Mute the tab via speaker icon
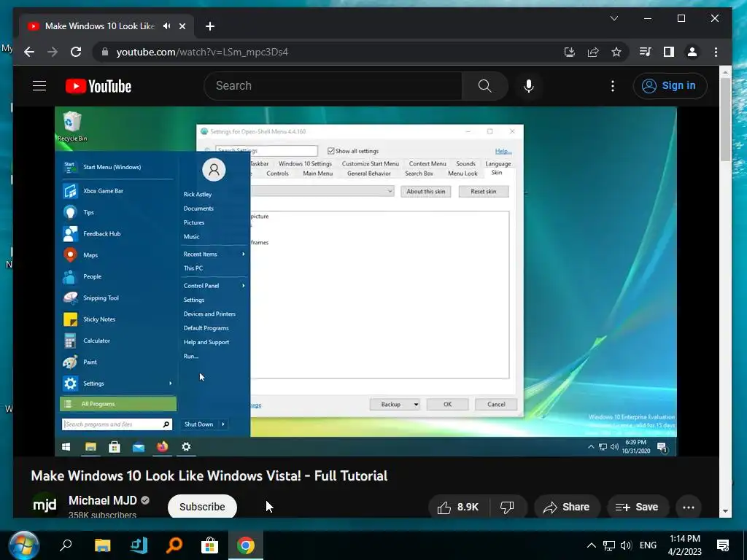Image resolution: width=747 pixels, height=560 pixels. (x=166, y=26)
